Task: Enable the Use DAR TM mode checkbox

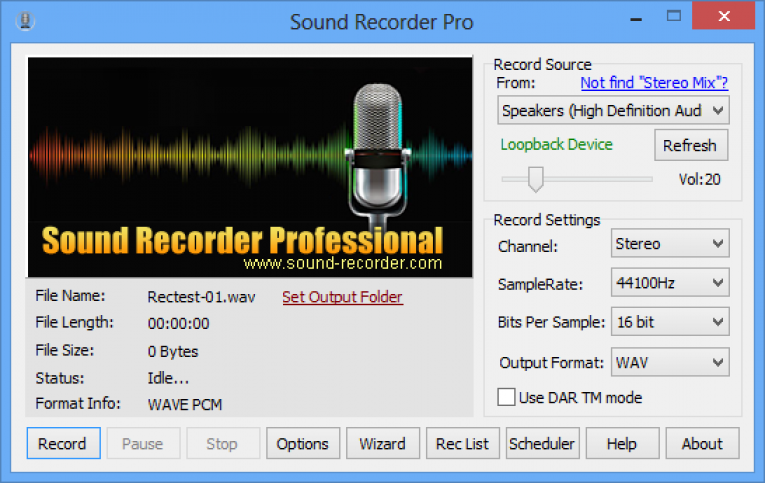Action: (x=506, y=397)
